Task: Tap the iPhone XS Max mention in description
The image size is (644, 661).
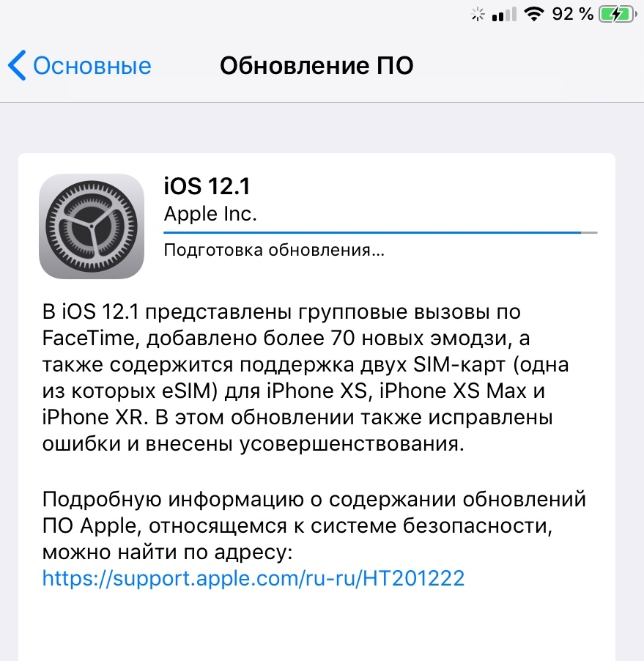Action: (x=453, y=391)
